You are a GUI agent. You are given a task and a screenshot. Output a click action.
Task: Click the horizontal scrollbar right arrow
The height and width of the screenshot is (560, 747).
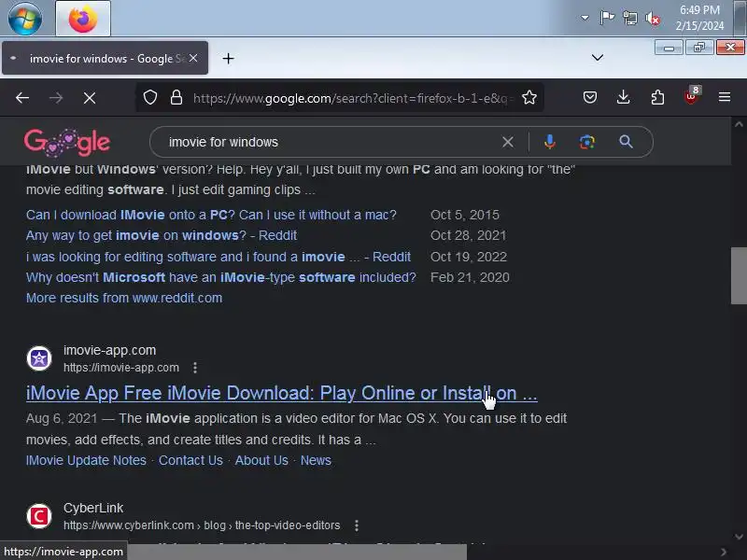pos(724,552)
